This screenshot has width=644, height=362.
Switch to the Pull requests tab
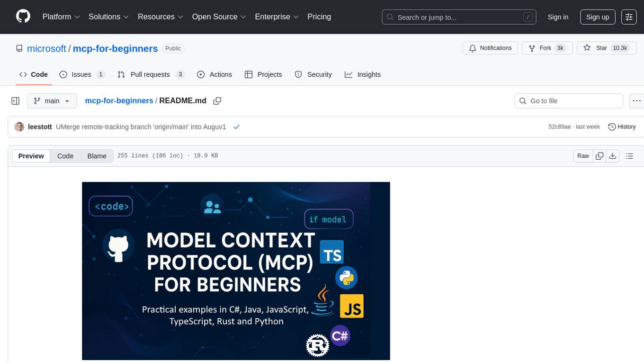click(x=151, y=74)
